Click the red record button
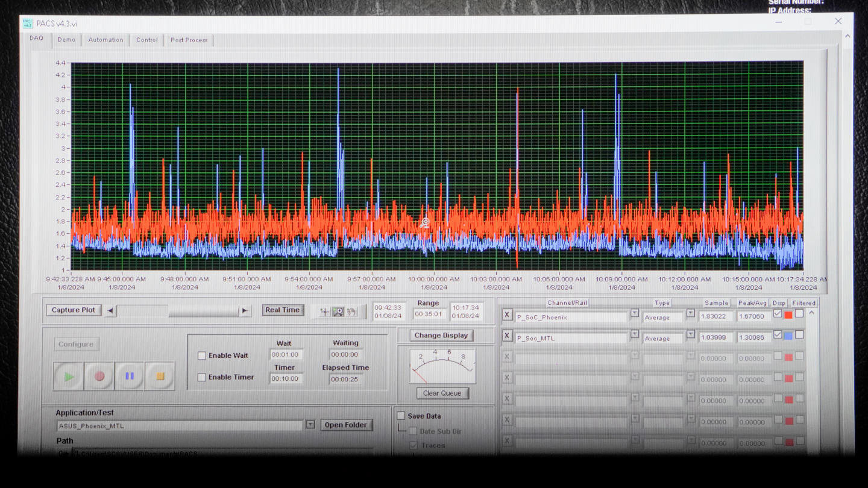This screenshot has height=488, width=868. click(x=99, y=377)
